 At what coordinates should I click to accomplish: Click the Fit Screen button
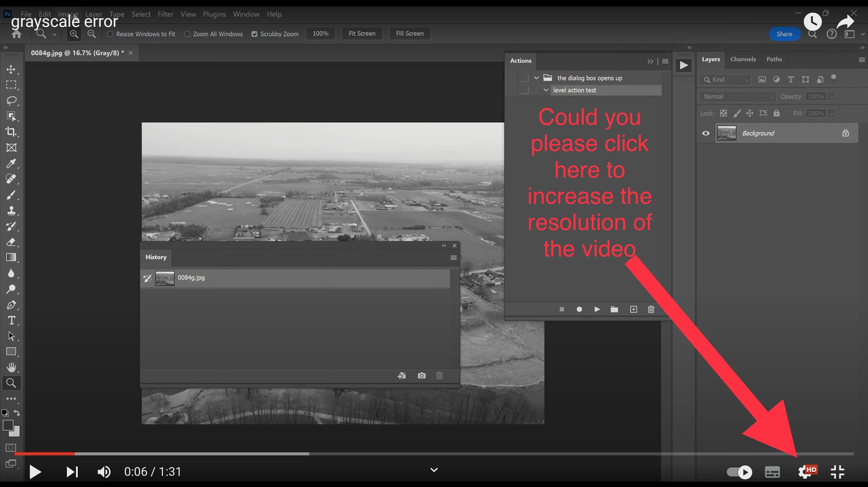[x=362, y=34]
